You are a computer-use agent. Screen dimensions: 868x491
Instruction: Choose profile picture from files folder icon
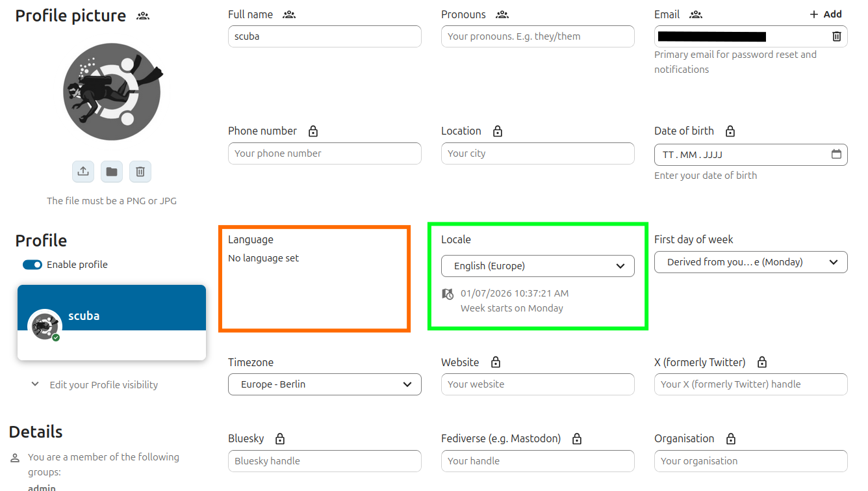click(x=112, y=172)
